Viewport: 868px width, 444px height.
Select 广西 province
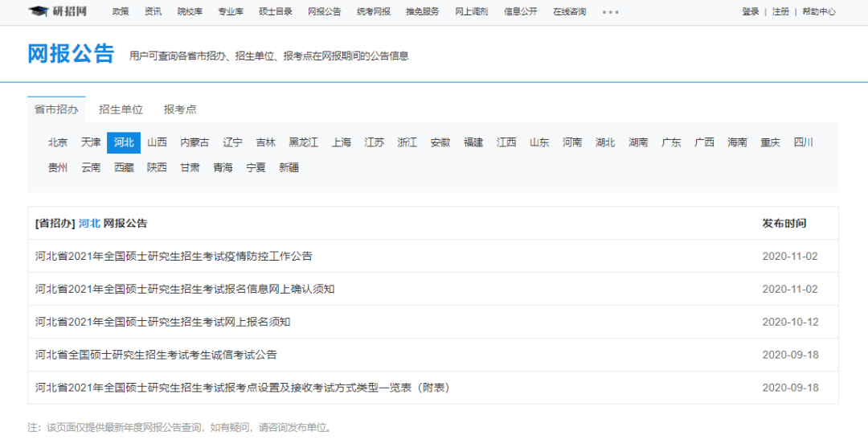[x=705, y=142]
